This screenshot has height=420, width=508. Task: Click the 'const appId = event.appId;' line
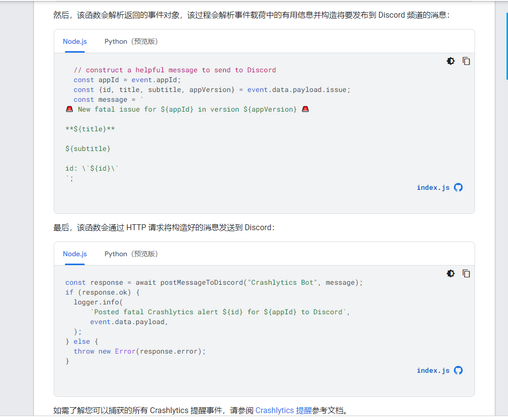click(x=127, y=80)
